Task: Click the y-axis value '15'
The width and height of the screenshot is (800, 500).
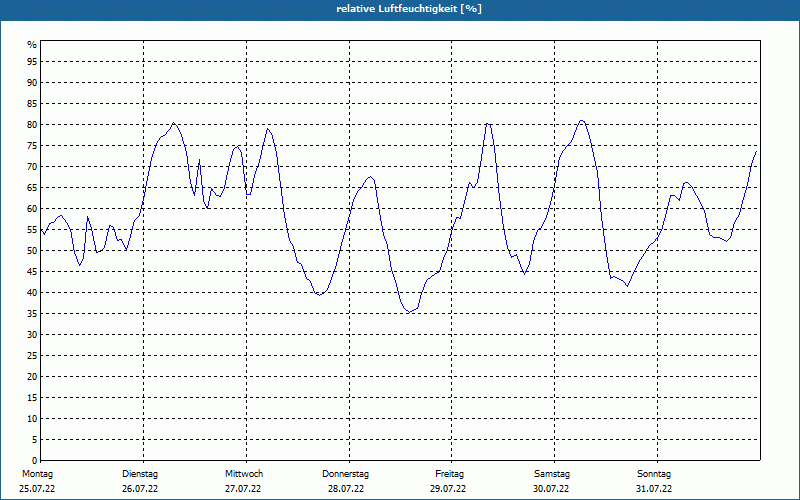Action: (x=32, y=397)
